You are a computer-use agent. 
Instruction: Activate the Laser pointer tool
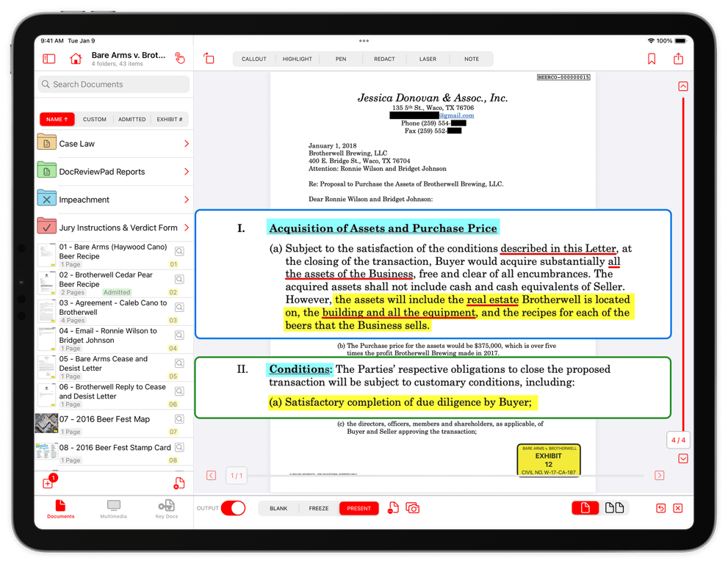[x=428, y=59]
